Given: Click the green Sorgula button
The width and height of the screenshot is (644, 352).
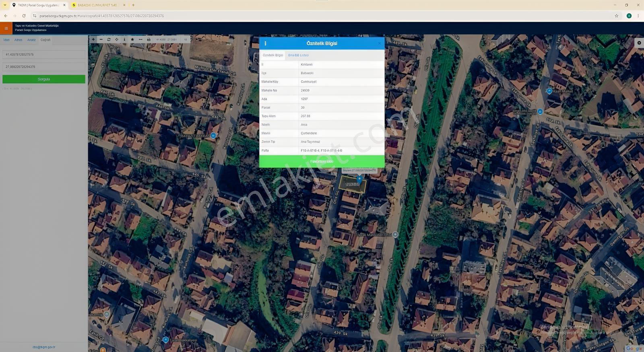Looking at the screenshot, I should tap(44, 79).
